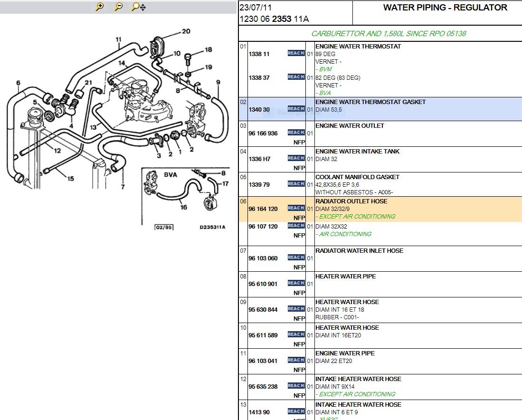Select part number 1338 37
The width and height of the screenshot is (522, 420).
click(259, 77)
